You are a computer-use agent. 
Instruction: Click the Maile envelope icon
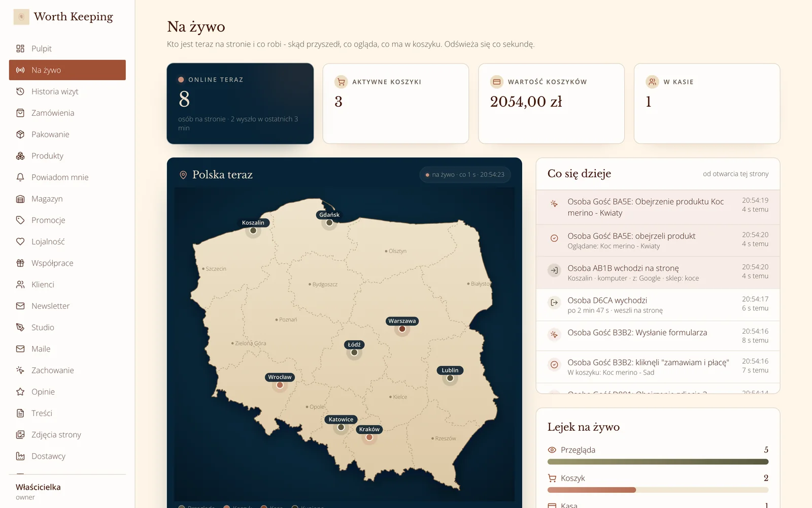pyautogui.click(x=20, y=349)
